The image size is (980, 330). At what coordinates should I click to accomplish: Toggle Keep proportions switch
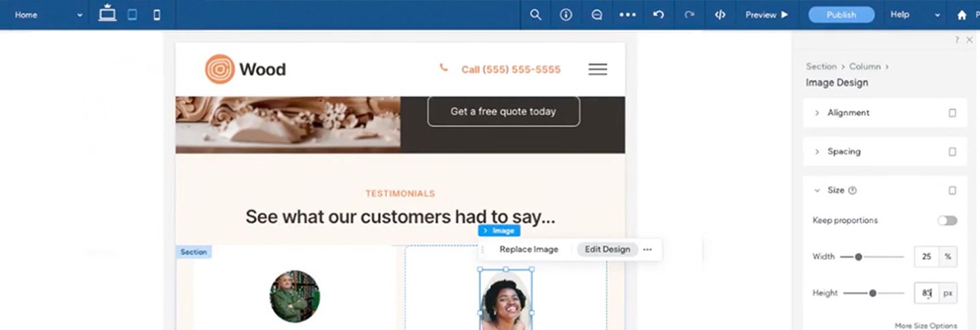947,220
